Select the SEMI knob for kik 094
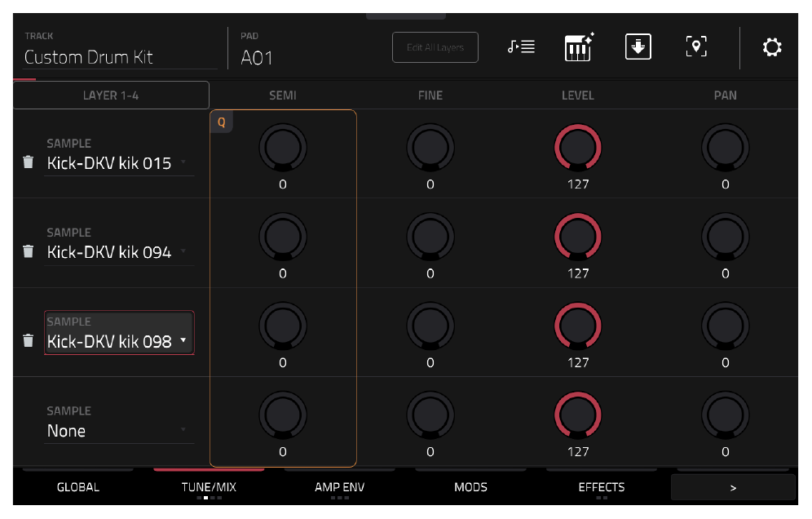This screenshot has width=812, height=519. click(283, 237)
